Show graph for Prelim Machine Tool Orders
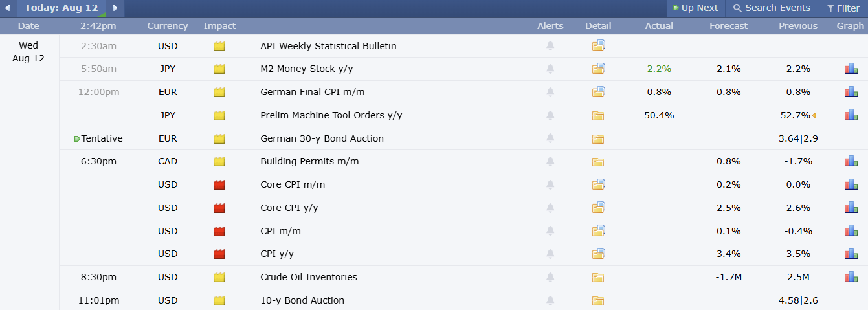Viewport: 868px width, 310px height. click(x=851, y=115)
